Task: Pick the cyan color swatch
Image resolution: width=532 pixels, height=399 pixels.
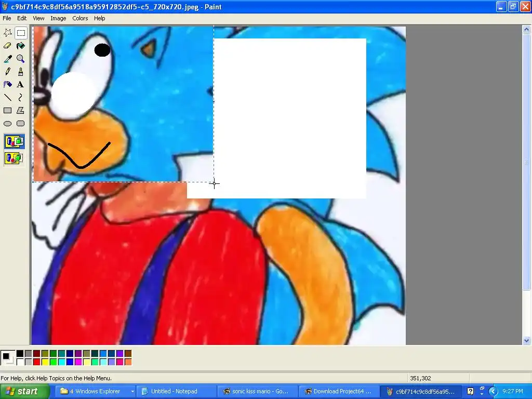Action: click(x=62, y=362)
